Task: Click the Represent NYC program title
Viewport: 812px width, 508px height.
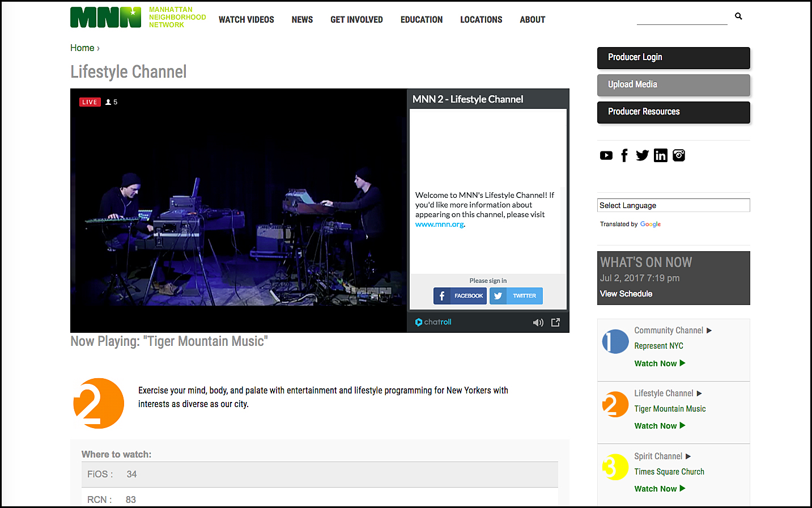Action: coord(658,346)
